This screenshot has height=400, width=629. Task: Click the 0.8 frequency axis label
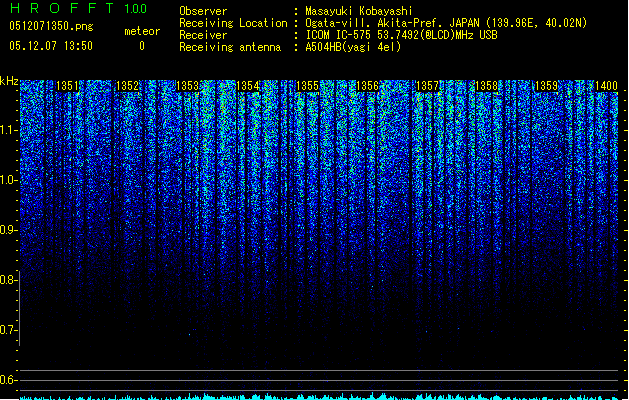[x=8, y=280]
